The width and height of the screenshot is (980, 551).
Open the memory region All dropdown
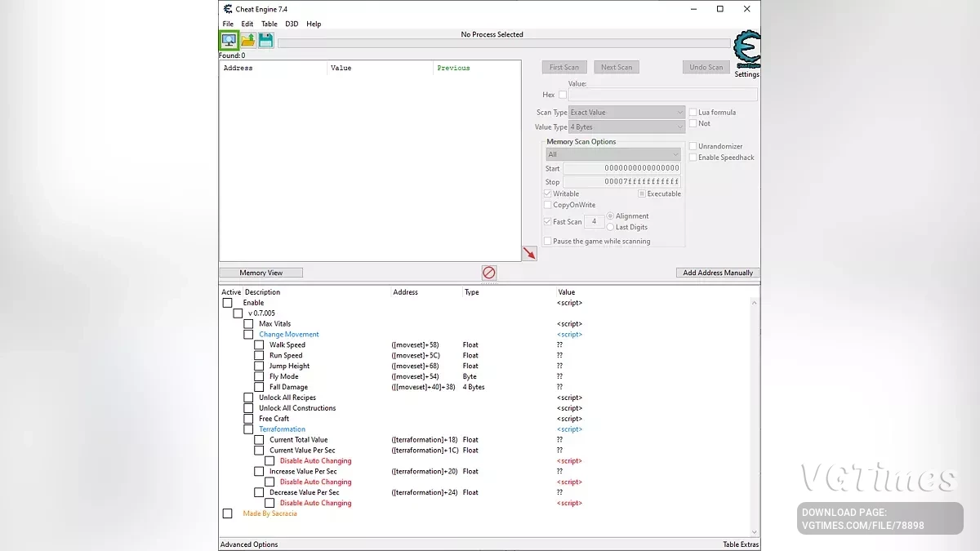[613, 154]
